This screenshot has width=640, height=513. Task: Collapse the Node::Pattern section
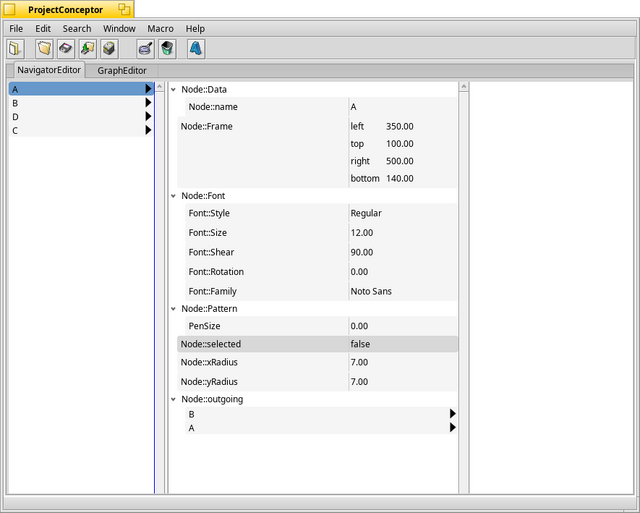click(x=173, y=309)
